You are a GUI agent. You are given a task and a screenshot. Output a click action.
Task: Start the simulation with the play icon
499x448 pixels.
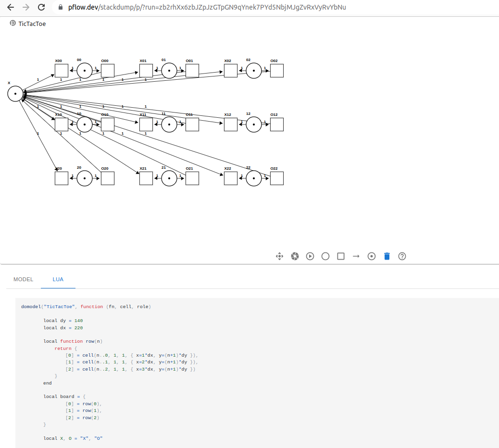point(310,256)
